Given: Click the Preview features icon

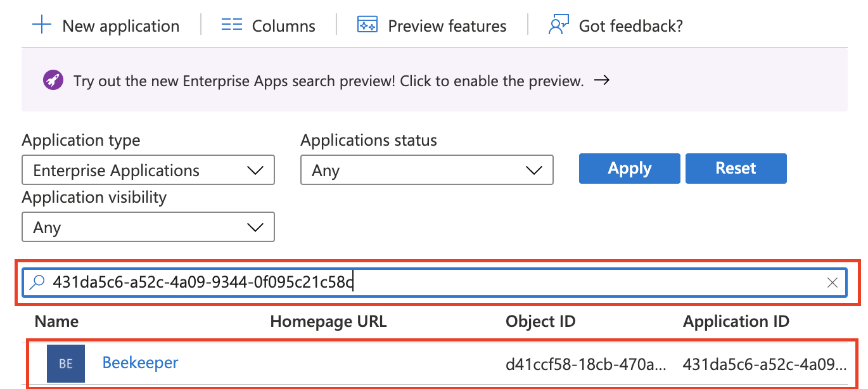Looking at the screenshot, I should [x=367, y=25].
